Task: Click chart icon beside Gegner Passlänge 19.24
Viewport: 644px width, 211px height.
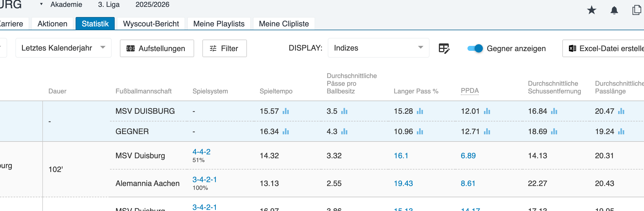Action: coord(621,132)
